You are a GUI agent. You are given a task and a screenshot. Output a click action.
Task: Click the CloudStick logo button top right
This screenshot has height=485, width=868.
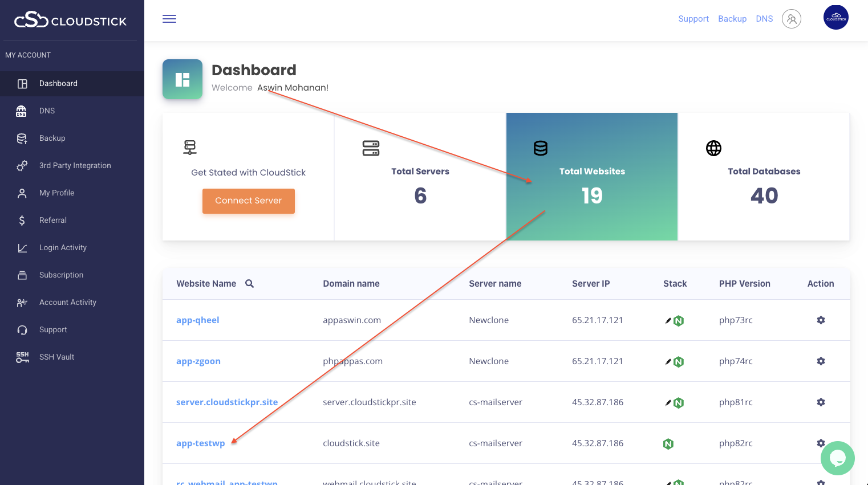835,17
